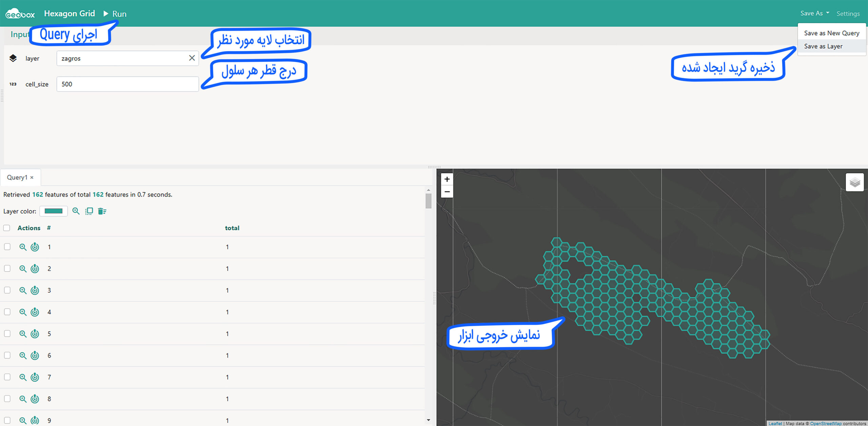Check the checkbox for row 5
The height and width of the screenshot is (426, 868).
[x=7, y=333]
